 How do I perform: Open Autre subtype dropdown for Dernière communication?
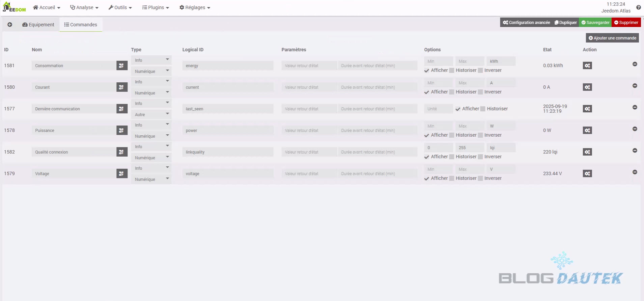[x=151, y=115]
